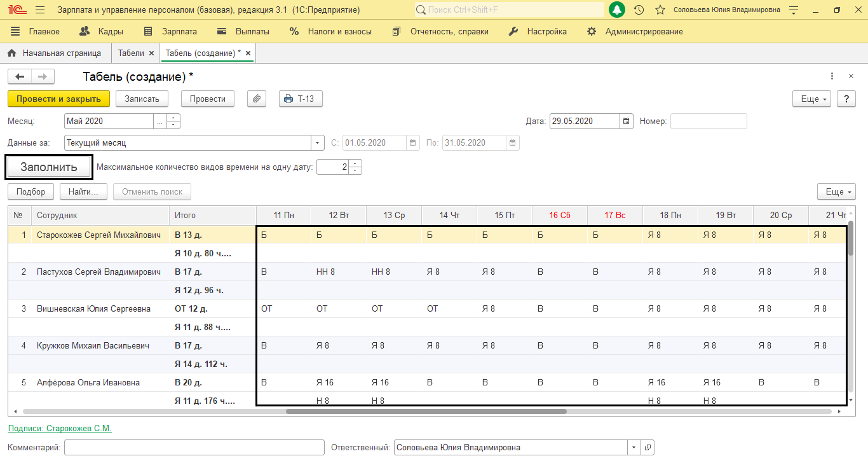Open the top-right Еще dropdown menu
Viewport: 868px width, 463px height.
click(x=811, y=99)
